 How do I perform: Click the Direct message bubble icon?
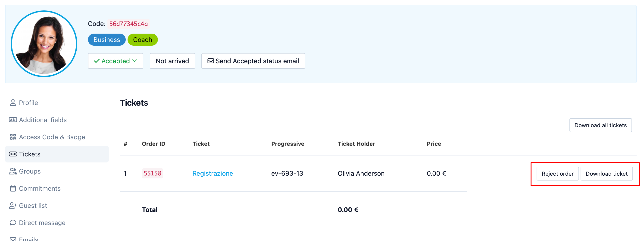[x=13, y=222]
